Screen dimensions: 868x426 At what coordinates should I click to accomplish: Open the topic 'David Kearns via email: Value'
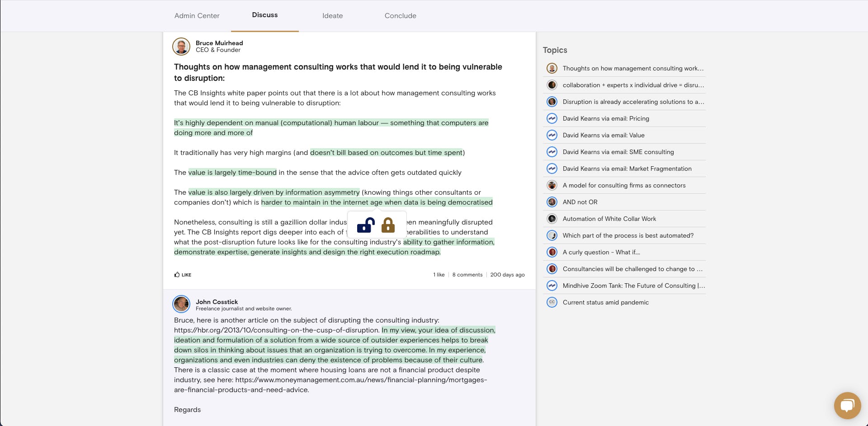click(x=604, y=135)
